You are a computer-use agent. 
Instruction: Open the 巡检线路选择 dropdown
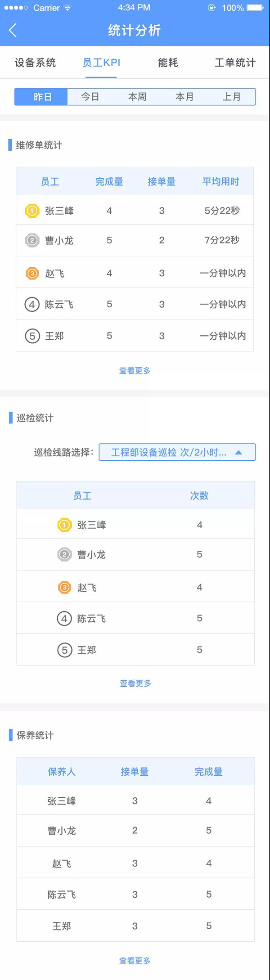coord(177,452)
